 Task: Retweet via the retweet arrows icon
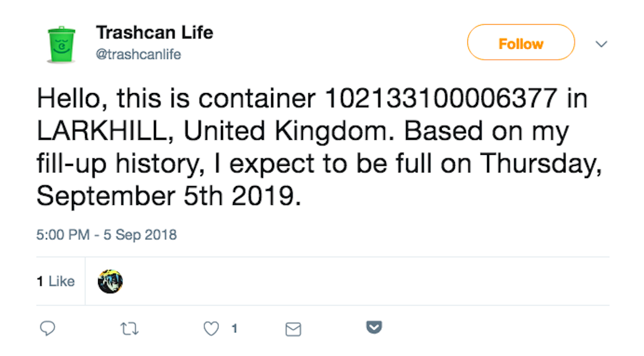click(129, 328)
